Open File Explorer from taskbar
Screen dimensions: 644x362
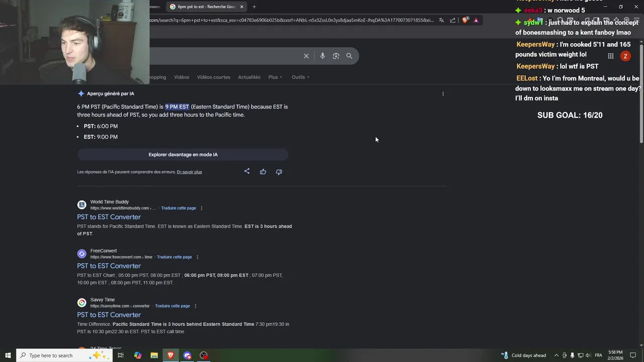pos(154,355)
